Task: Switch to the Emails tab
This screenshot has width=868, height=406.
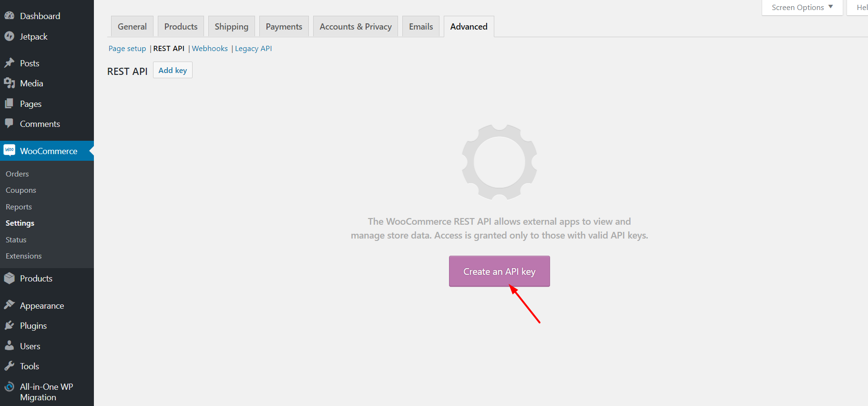Action: click(x=421, y=26)
